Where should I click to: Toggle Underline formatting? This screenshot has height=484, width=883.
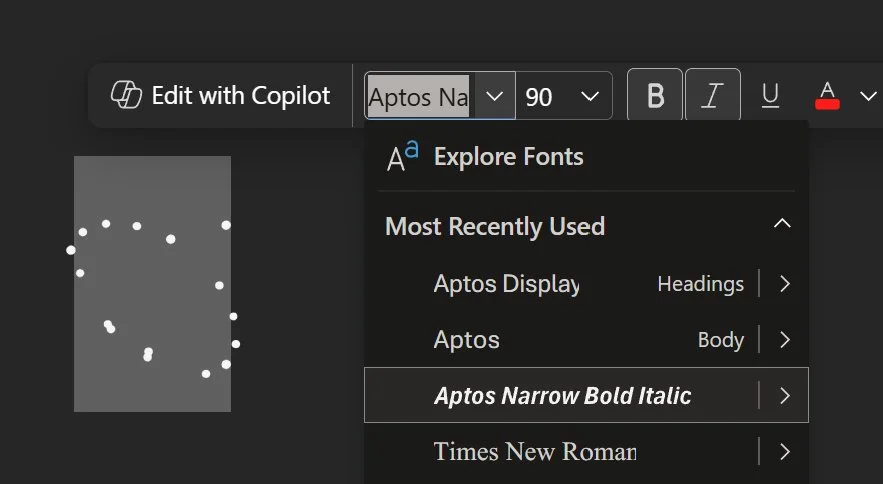(770, 95)
